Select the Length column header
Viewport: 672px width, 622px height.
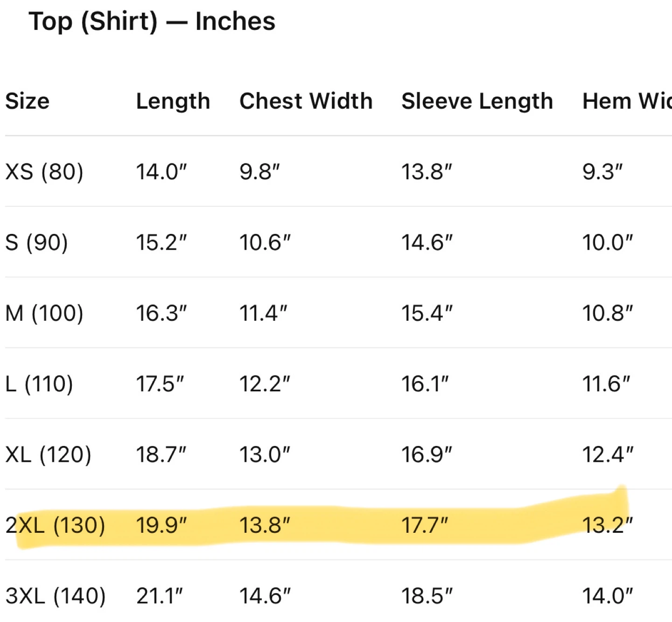point(173,102)
